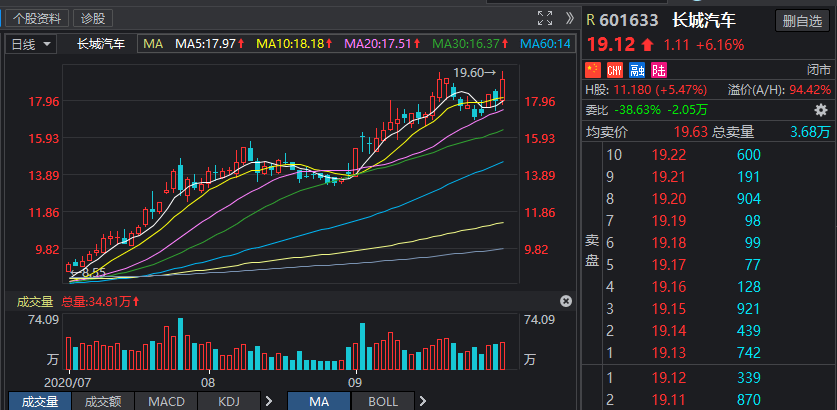Click MA10:18.18 legend value
The height and width of the screenshot is (410, 837).
(x=295, y=44)
